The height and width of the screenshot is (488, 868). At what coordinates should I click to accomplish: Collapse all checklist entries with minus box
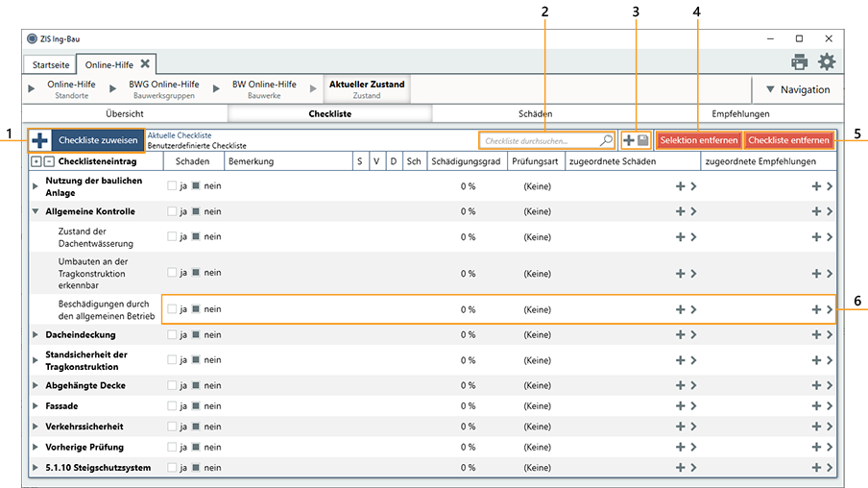coord(49,162)
